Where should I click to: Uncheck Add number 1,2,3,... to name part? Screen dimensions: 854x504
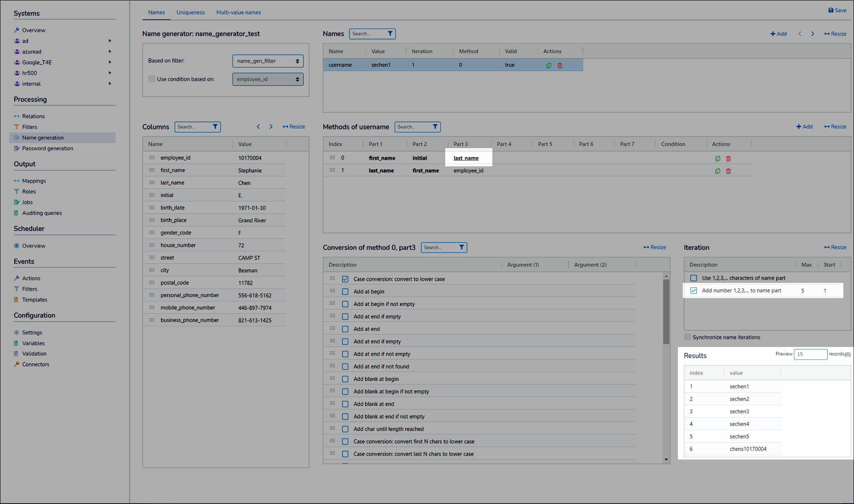point(693,290)
